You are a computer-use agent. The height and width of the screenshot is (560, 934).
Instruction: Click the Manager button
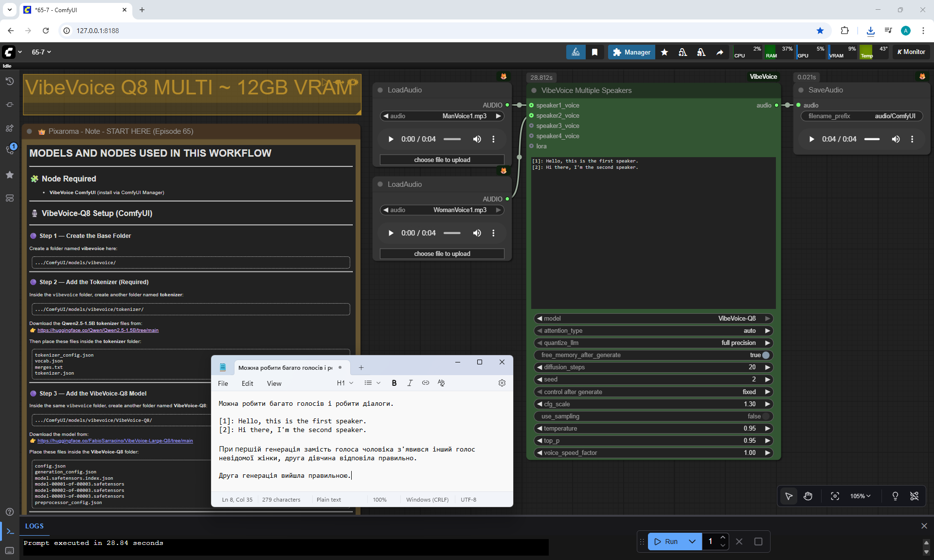[631, 52]
